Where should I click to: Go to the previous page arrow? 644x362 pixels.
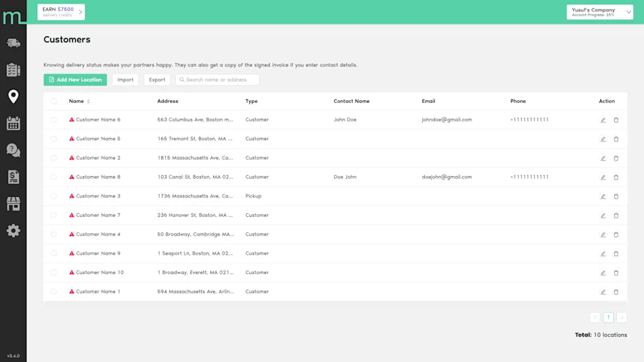pos(595,317)
